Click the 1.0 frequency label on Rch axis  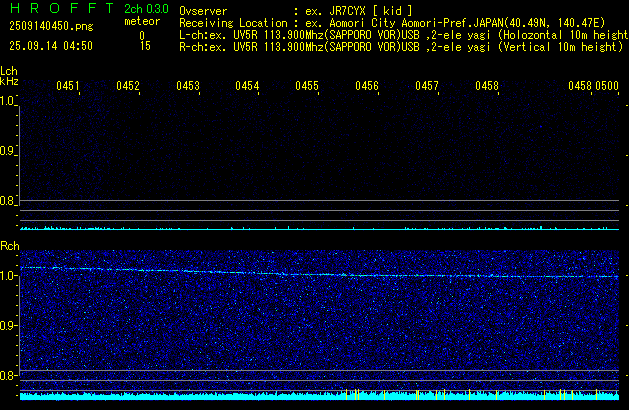click(x=8, y=276)
